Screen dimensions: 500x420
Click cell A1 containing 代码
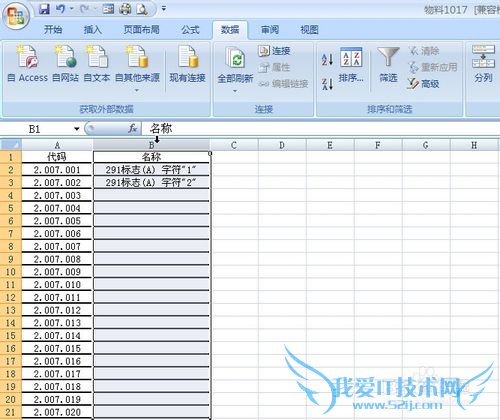coord(57,157)
